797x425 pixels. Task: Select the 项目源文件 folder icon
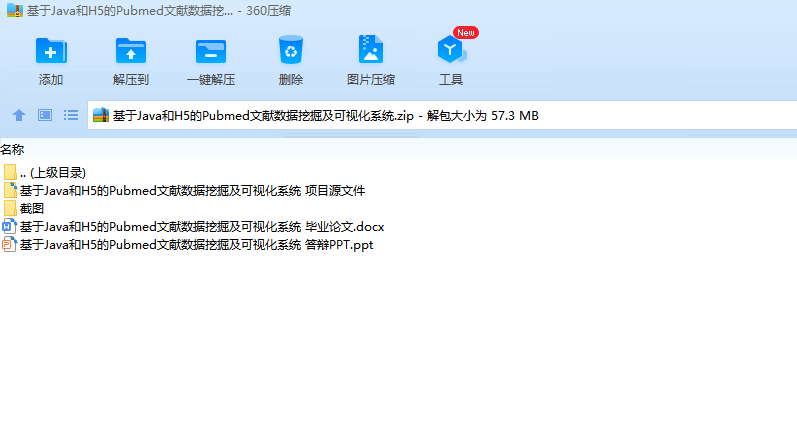pos(10,191)
